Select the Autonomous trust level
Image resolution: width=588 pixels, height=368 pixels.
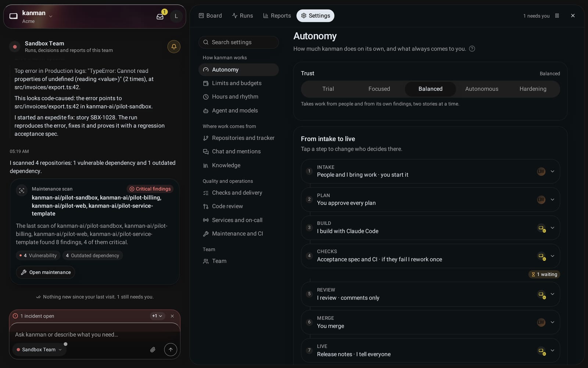[481, 89]
